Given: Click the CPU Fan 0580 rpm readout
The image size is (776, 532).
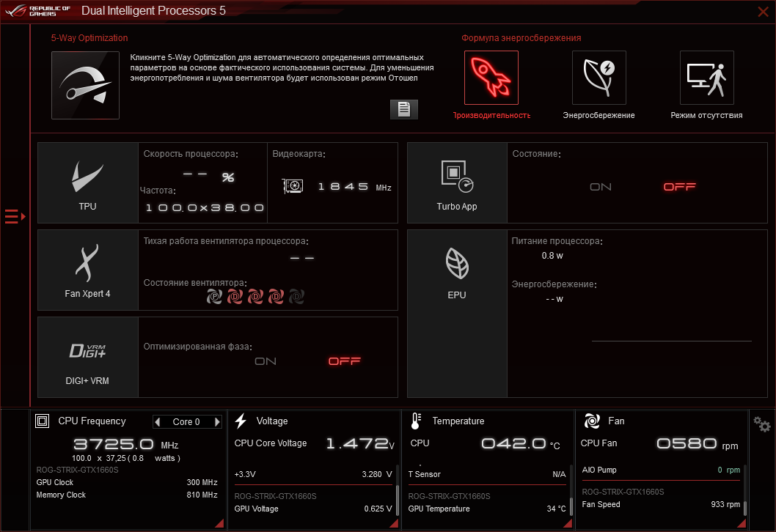Looking at the screenshot, I should pyautogui.click(x=659, y=443).
